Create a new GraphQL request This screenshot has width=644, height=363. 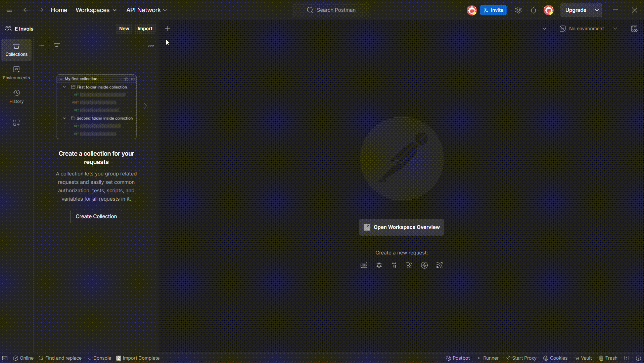(x=379, y=265)
